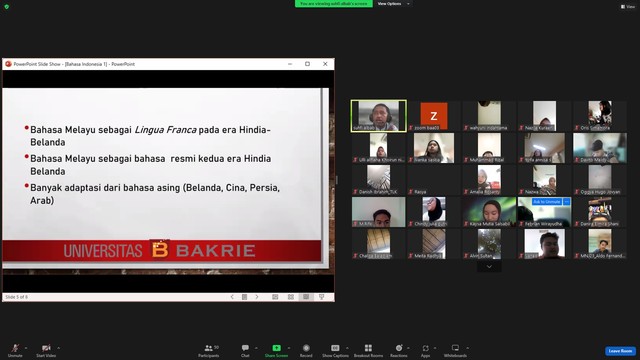
Task: Advance to next slide in PowerPoint
Action: (x=257, y=297)
